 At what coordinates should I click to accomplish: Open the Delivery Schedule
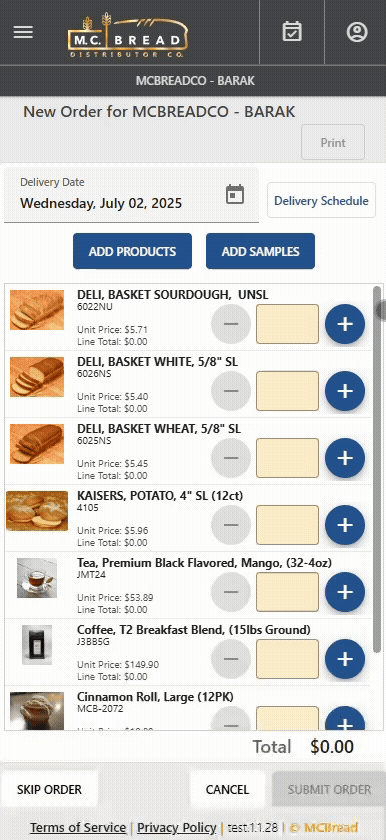321,200
